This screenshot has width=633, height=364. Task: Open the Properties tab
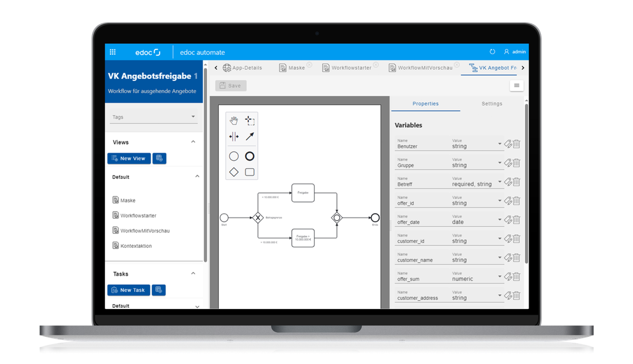point(425,104)
